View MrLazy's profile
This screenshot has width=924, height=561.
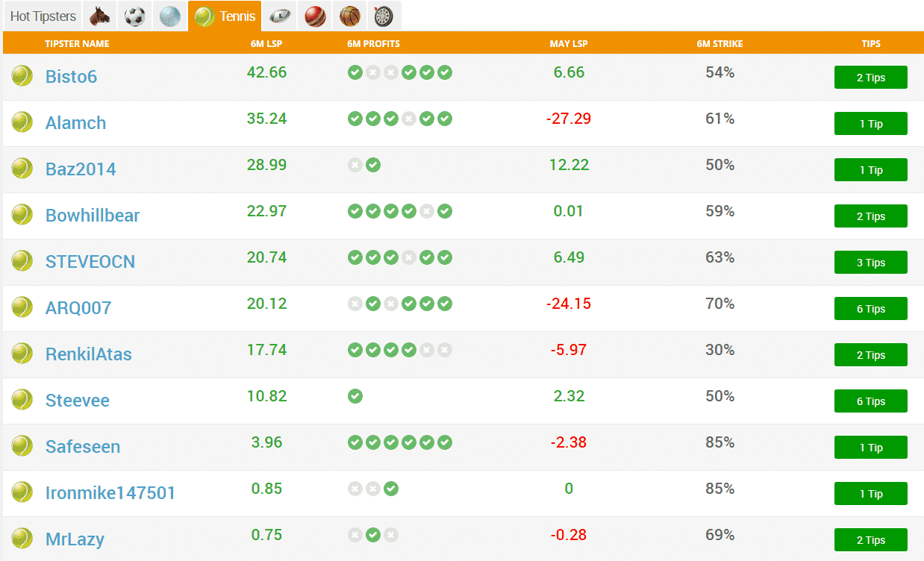[75, 539]
